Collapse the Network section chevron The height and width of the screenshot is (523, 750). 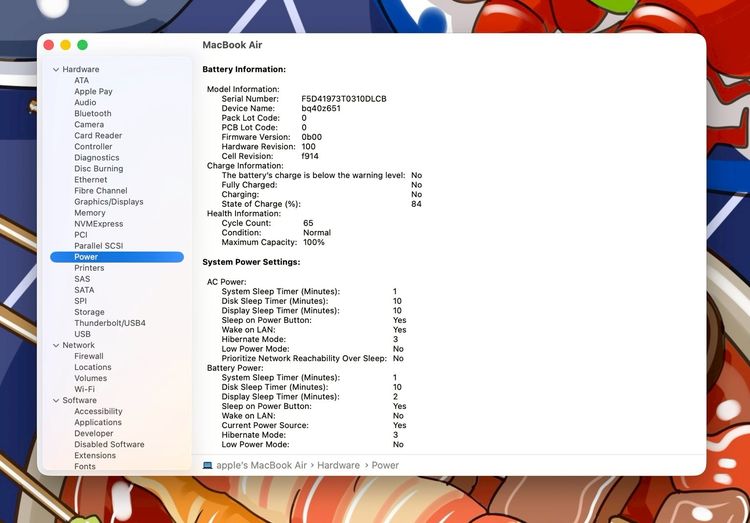pyautogui.click(x=56, y=345)
